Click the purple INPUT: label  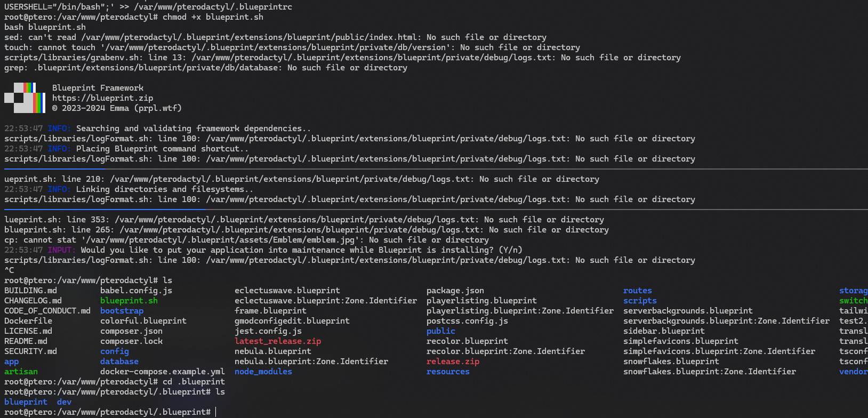(61, 250)
